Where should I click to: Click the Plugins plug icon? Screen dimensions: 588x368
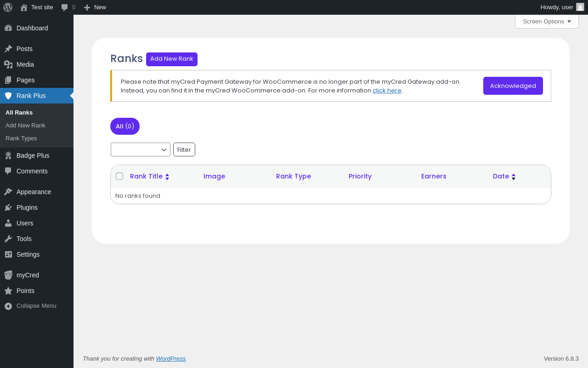click(x=8, y=207)
